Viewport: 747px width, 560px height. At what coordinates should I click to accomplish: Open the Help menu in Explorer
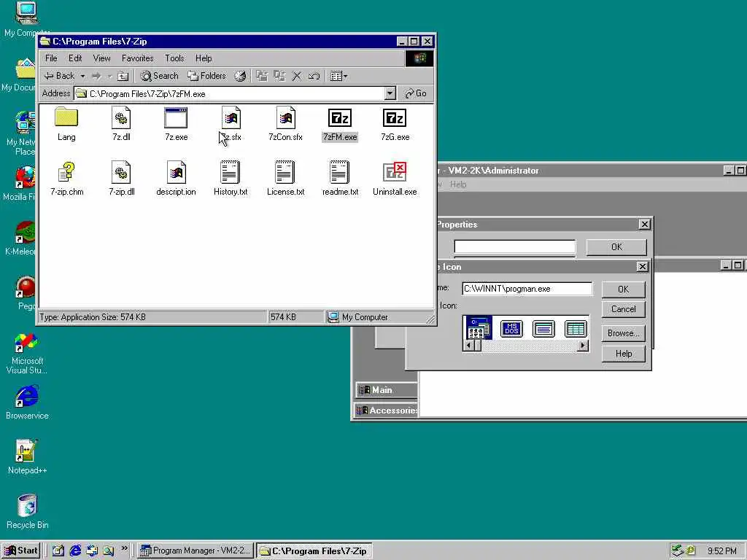tap(204, 58)
